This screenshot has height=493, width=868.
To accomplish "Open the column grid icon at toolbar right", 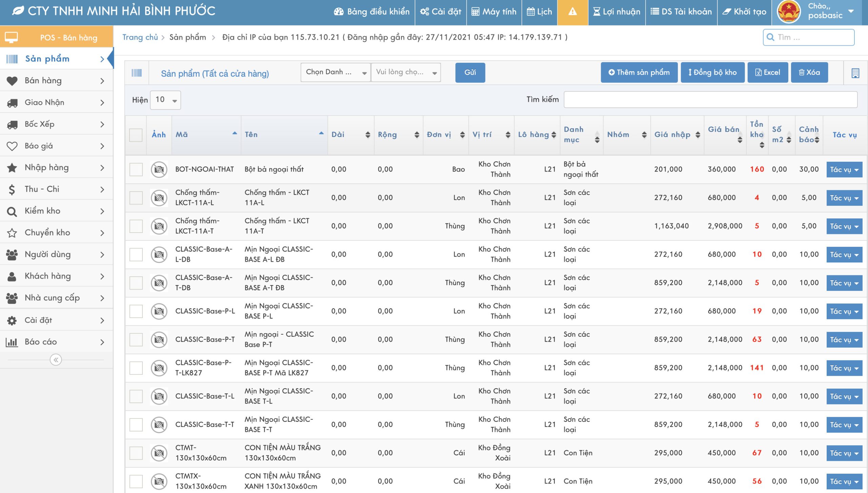I will 855,73.
